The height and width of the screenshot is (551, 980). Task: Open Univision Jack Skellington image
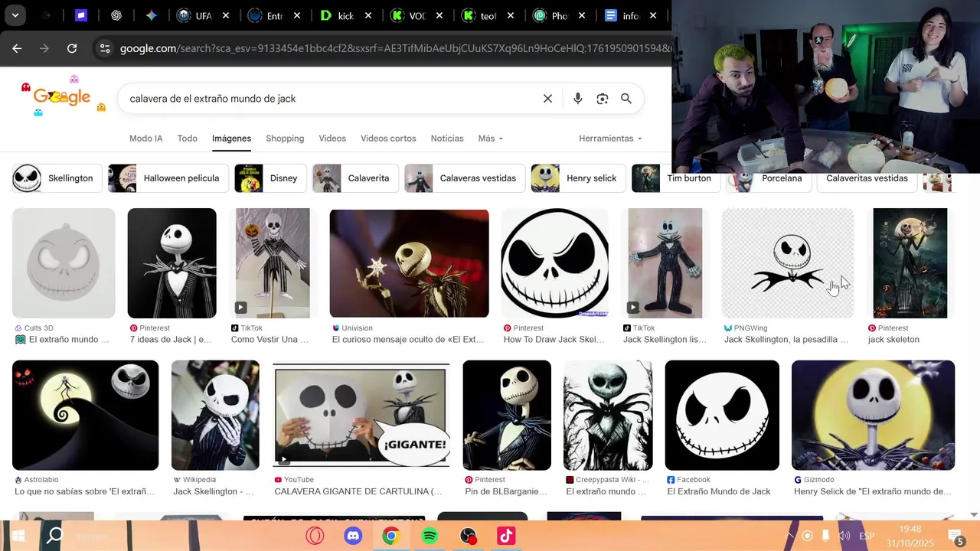tap(409, 263)
